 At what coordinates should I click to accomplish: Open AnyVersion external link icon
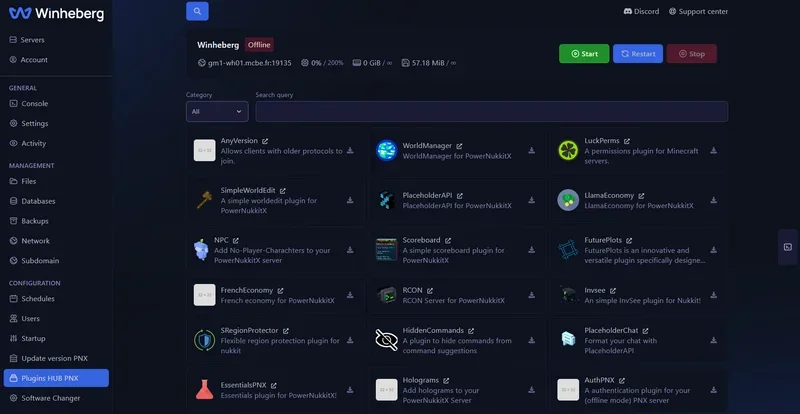[265, 141]
